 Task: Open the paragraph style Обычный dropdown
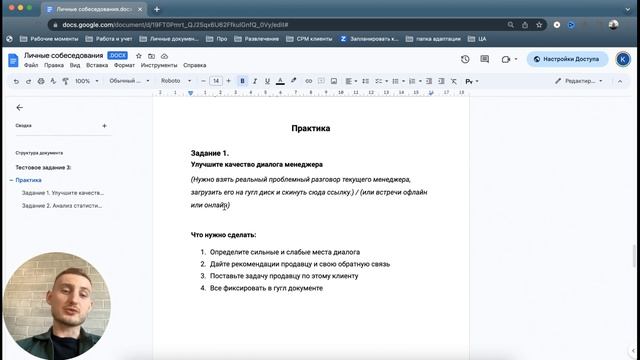click(x=129, y=81)
